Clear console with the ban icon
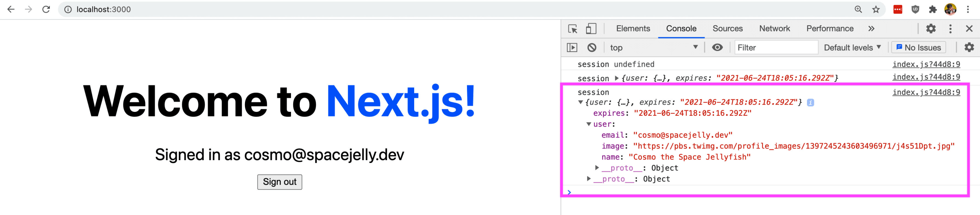Viewport: 980px width, 215px height. tap(592, 48)
